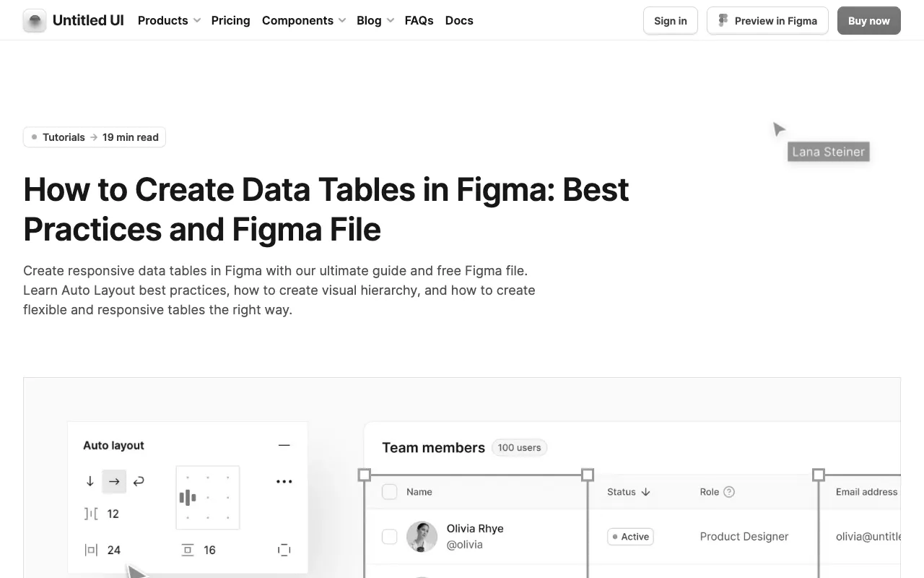Click the item spacing value 12
This screenshot has height=578, width=924.
pos(113,514)
